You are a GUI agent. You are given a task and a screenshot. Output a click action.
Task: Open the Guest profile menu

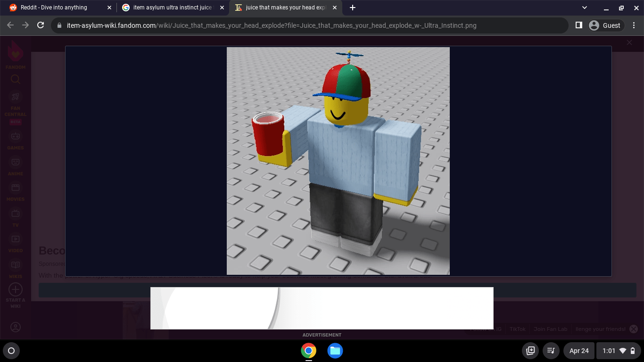[x=605, y=25]
